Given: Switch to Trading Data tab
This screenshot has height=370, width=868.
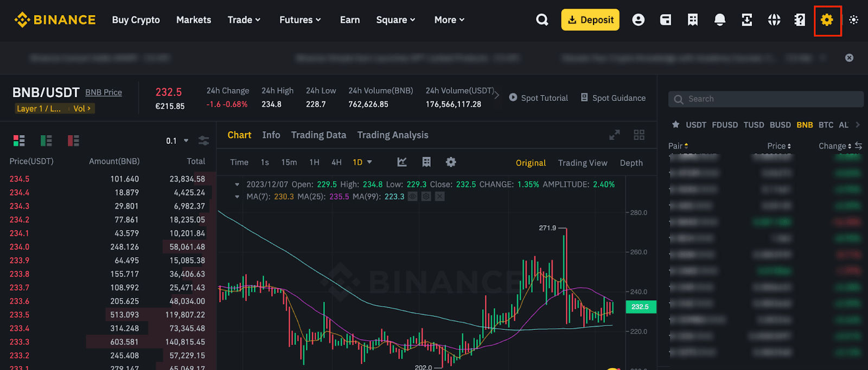Looking at the screenshot, I should pos(318,135).
